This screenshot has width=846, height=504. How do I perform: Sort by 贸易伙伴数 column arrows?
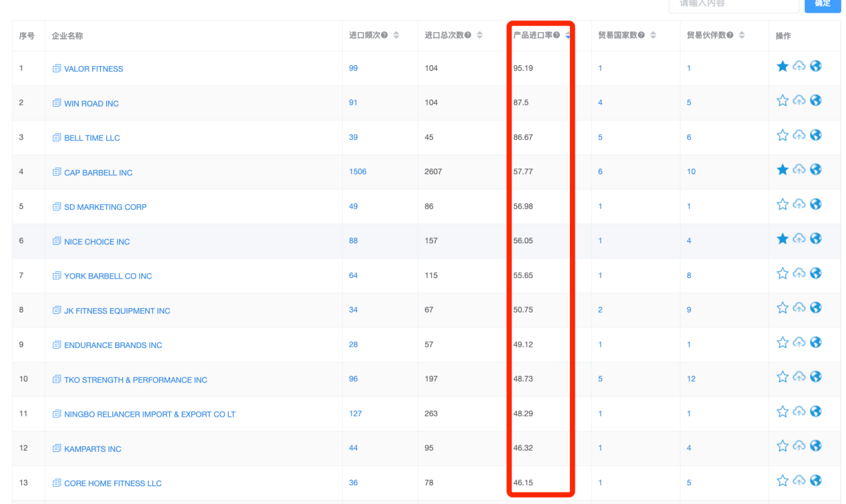click(741, 35)
